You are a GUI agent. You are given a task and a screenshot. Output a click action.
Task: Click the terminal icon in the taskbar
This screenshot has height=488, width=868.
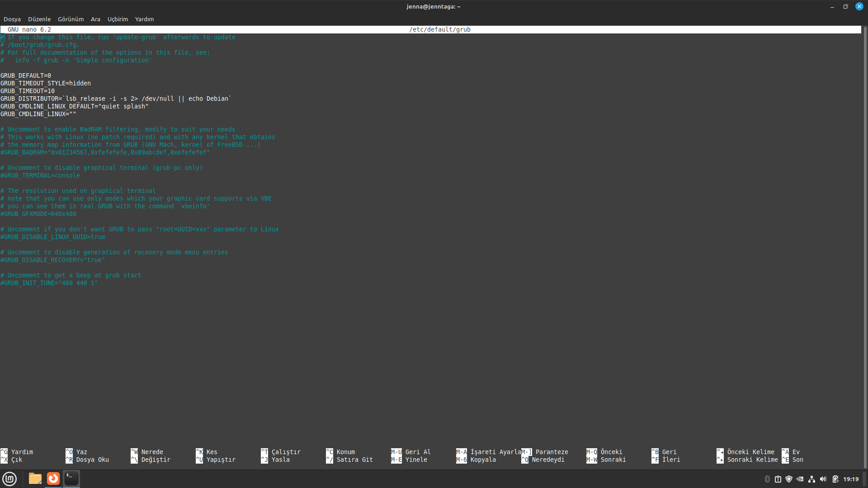[x=71, y=479]
